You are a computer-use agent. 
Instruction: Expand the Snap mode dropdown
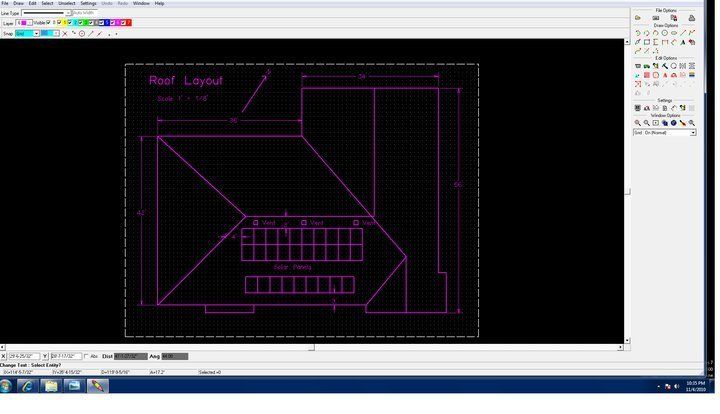tap(36, 34)
